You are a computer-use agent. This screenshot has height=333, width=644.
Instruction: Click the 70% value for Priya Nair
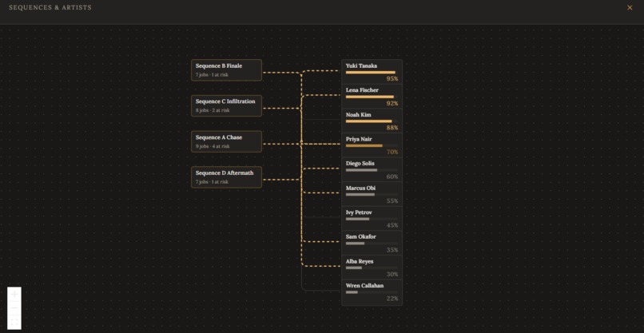click(392, 152)
